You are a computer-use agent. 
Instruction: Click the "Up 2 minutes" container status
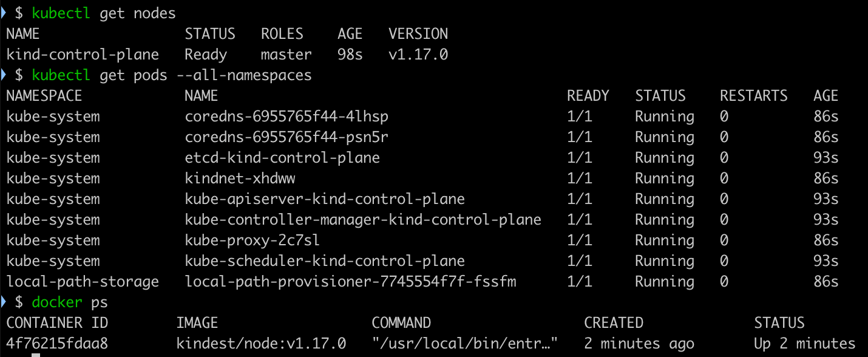[804, 344]
